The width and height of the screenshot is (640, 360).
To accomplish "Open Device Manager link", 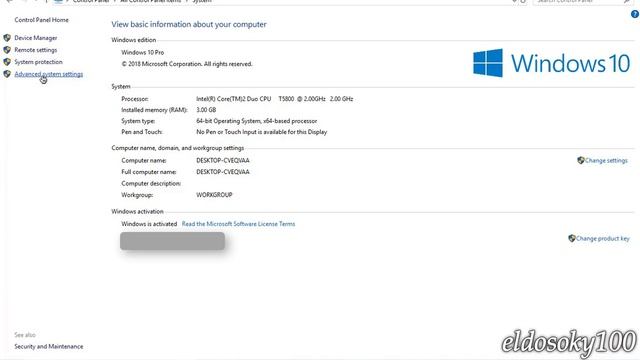I will pos(36,38).
